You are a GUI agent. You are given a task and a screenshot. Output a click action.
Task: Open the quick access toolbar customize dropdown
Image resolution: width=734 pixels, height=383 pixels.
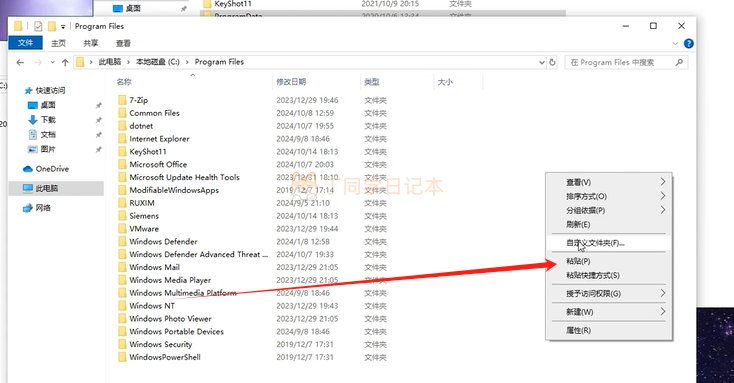(63, 27)
